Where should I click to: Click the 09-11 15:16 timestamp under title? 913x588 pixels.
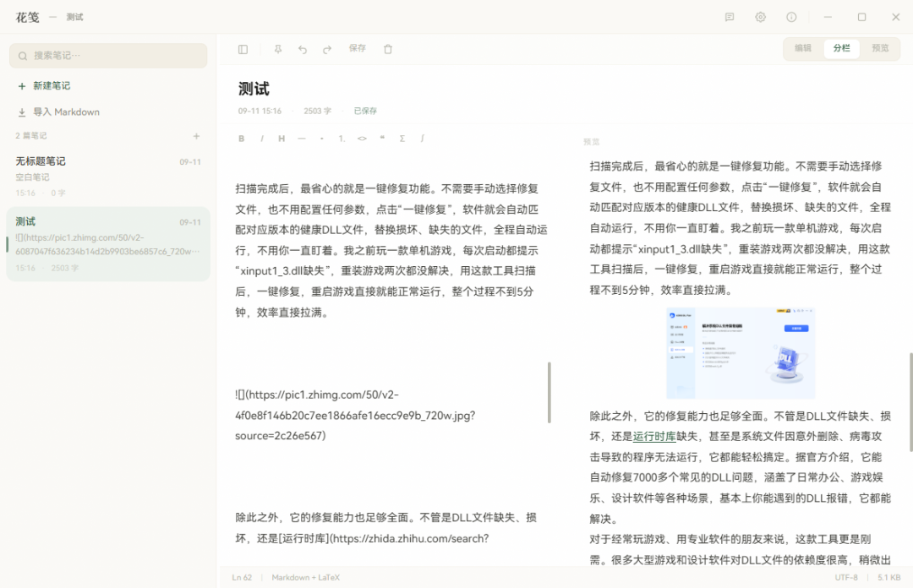tap(260, 111)
